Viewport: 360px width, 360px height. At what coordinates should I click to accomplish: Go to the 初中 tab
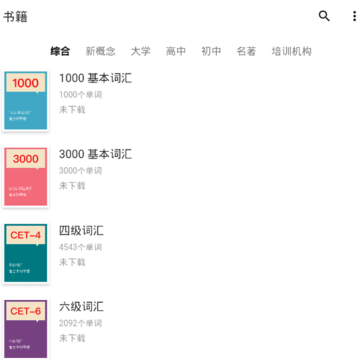(x=211, y=51)
